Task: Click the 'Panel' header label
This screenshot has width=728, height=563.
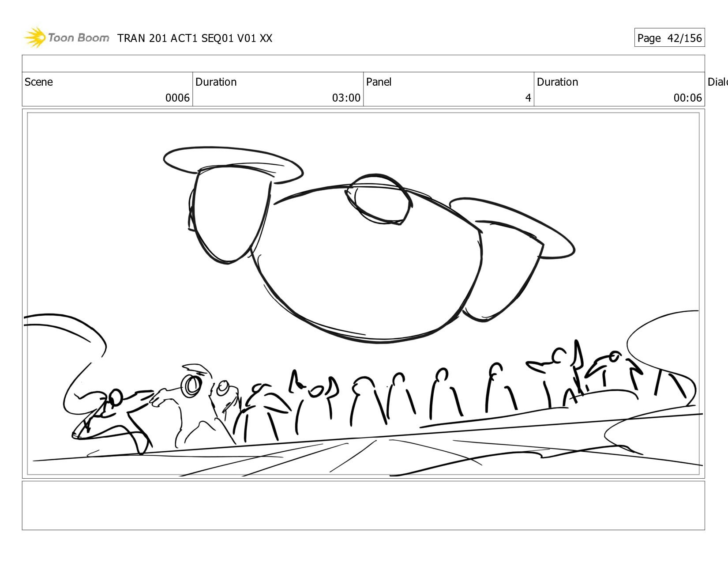Action: tap(379, 82)
